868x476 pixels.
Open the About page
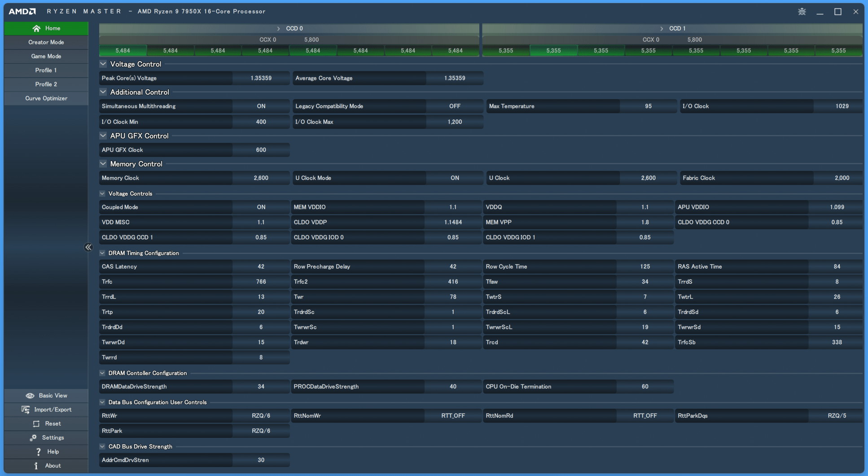(46, 466)
